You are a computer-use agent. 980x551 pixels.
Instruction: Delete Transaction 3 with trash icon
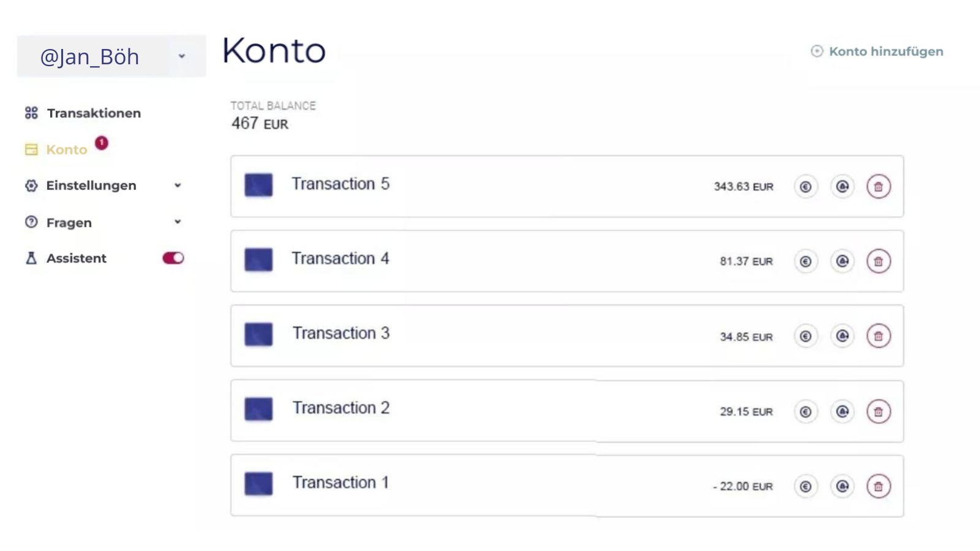coord(878,336)
